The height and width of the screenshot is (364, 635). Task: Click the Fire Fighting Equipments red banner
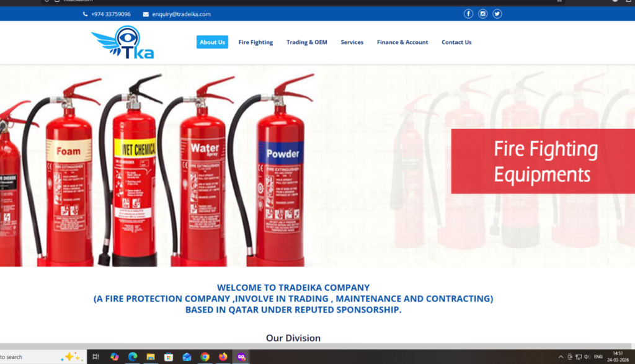click(542, 161)
